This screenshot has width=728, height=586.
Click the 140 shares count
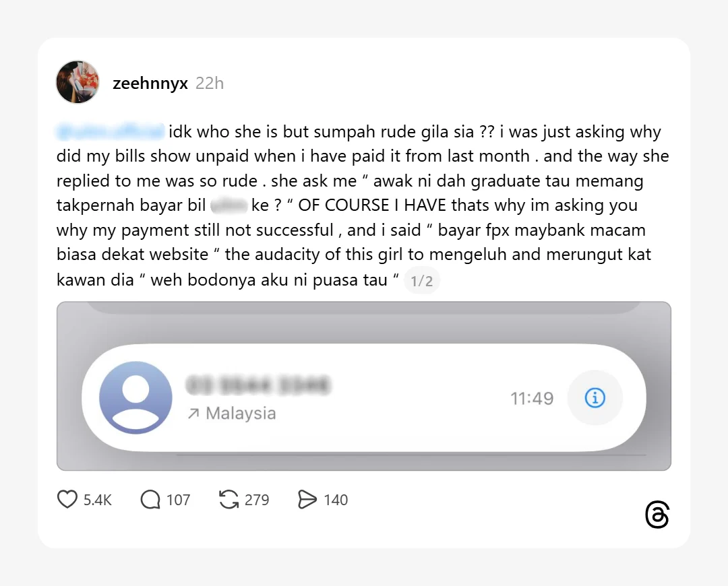click(336, 500)
